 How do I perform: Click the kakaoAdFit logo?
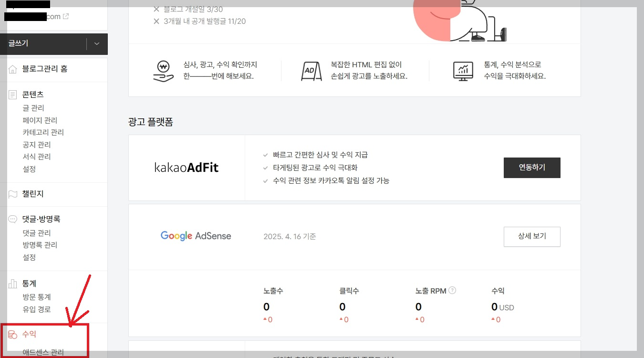pos(187,168)
